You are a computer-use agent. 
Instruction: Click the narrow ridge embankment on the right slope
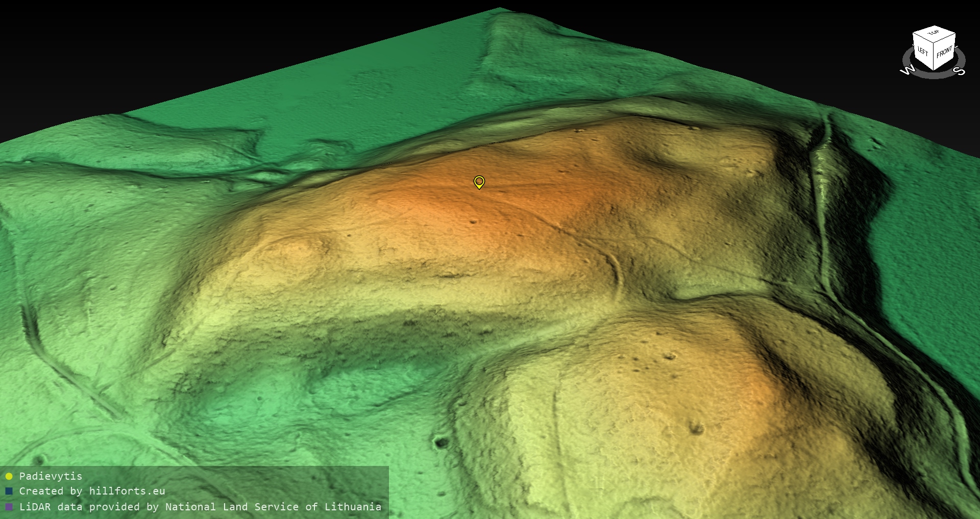[x=821, y=204]
